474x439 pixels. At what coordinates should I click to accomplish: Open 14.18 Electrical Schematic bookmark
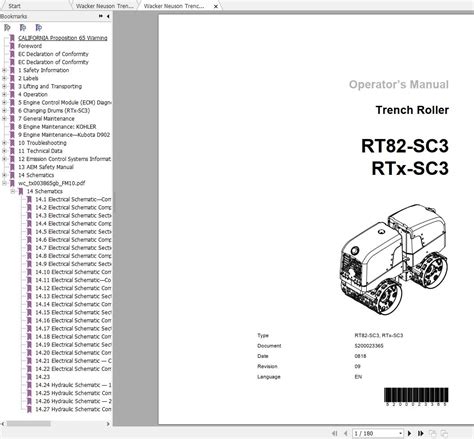(73, 337)
